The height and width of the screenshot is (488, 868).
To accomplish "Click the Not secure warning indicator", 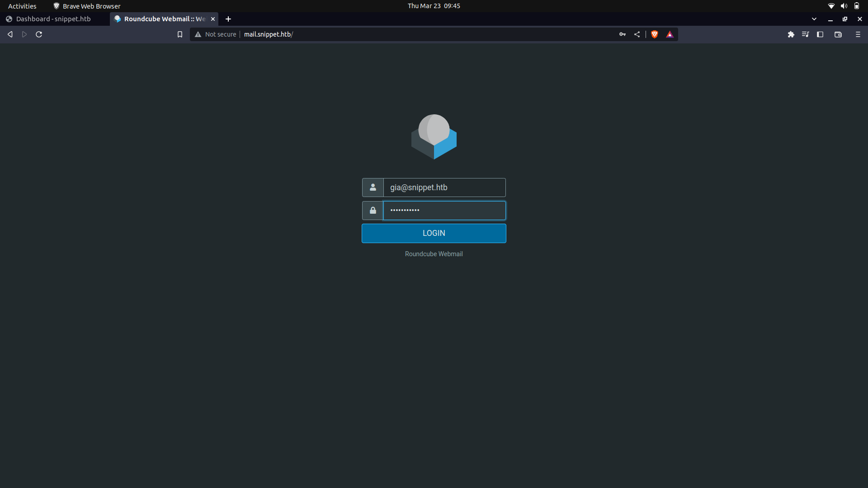I will 216,34.
